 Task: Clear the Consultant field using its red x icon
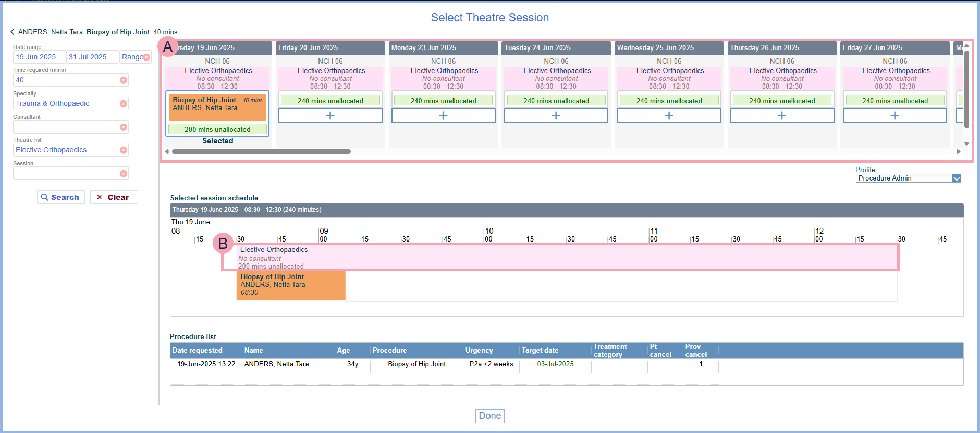pos(124,127)
